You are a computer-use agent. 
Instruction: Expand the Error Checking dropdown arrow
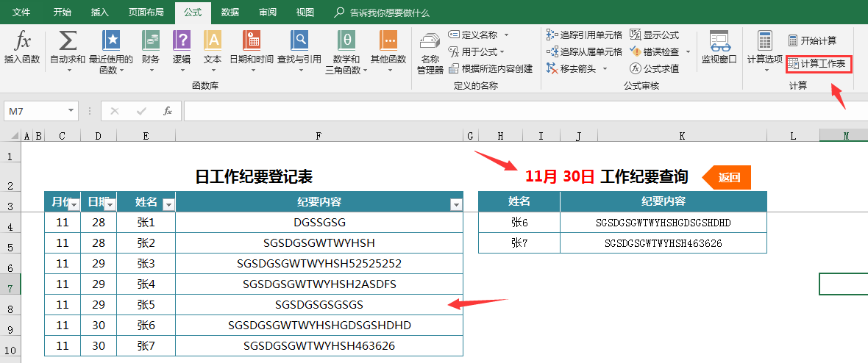pos(688,51)
